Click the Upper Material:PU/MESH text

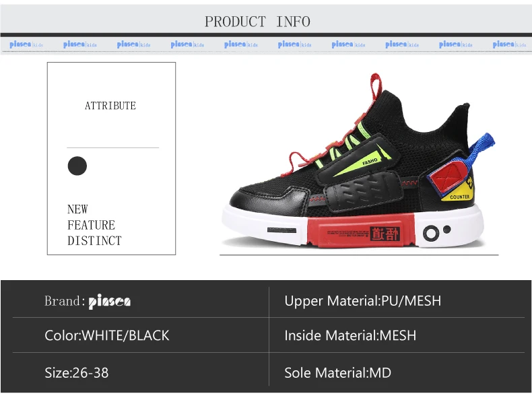[x=363, y=301]
